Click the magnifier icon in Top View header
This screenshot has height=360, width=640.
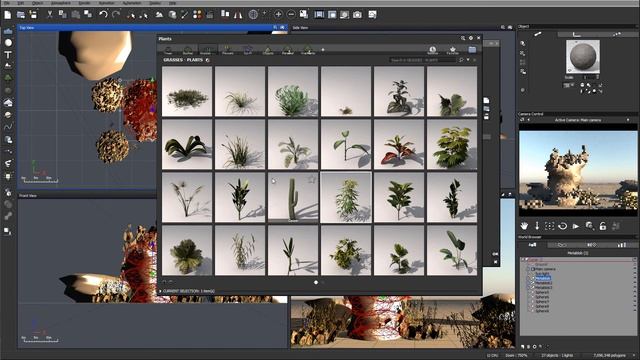275,27
